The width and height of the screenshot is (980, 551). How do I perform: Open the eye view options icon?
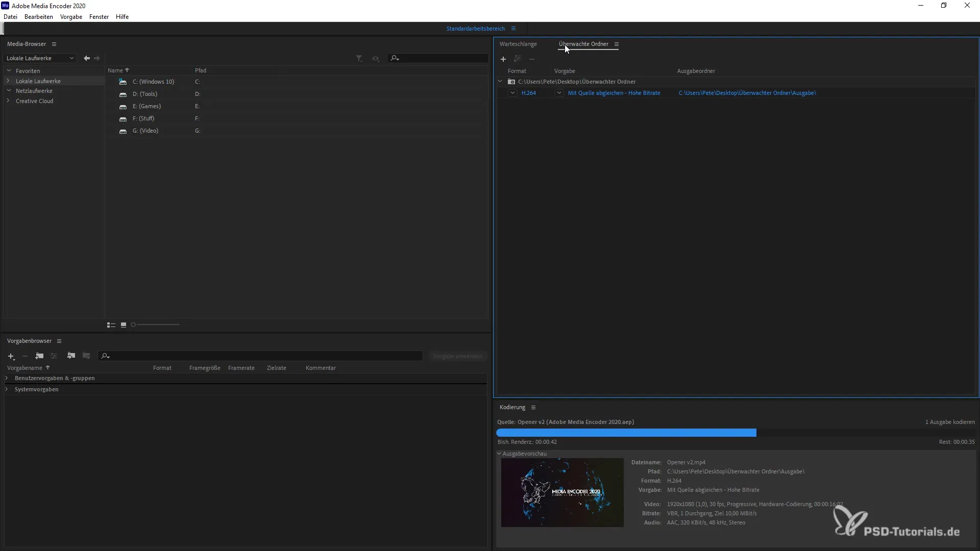click(x=376, y=59)
